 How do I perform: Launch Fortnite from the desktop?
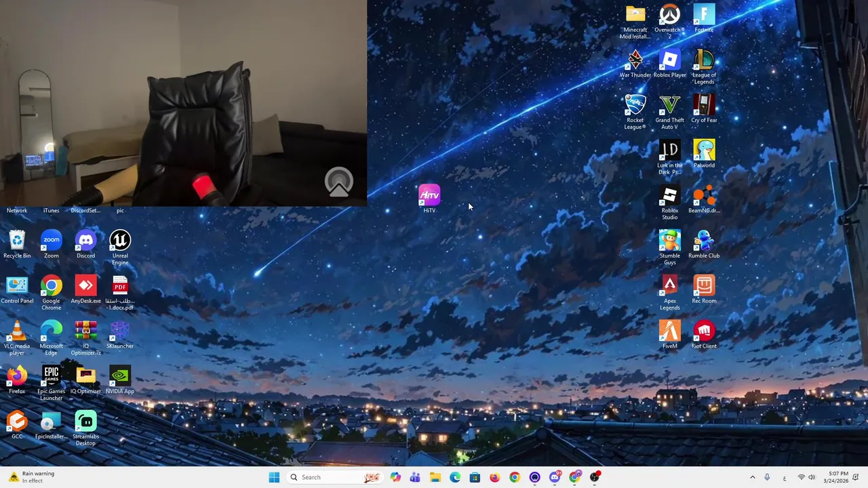pos(704,19)
